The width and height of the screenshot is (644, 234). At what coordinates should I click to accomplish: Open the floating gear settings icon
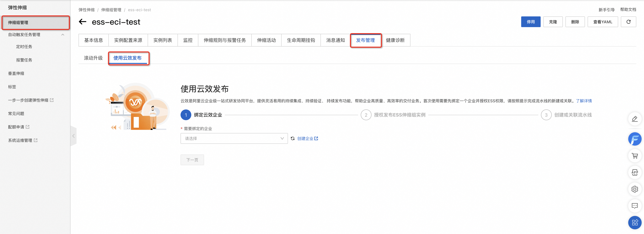coord(634,189)
